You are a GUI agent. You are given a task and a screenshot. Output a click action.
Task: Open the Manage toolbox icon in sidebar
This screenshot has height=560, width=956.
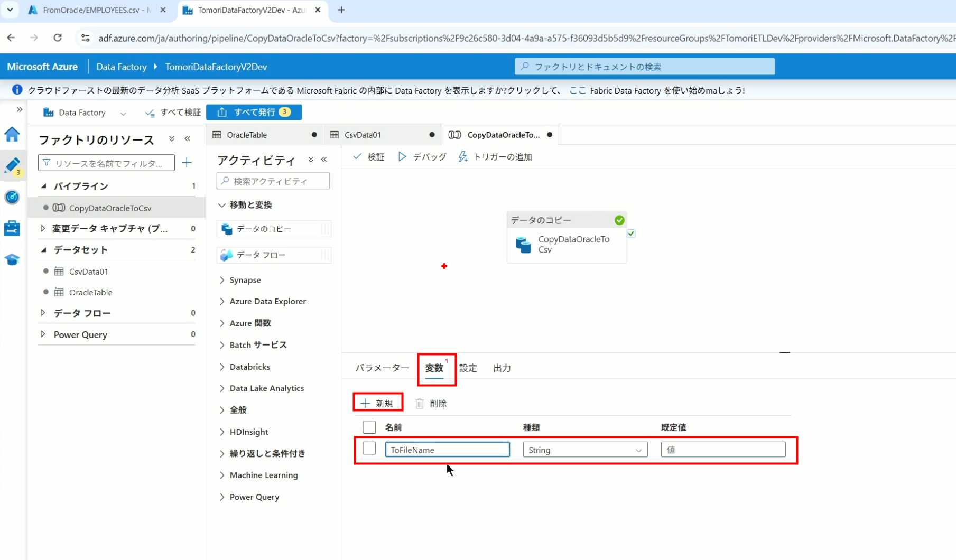12,228
